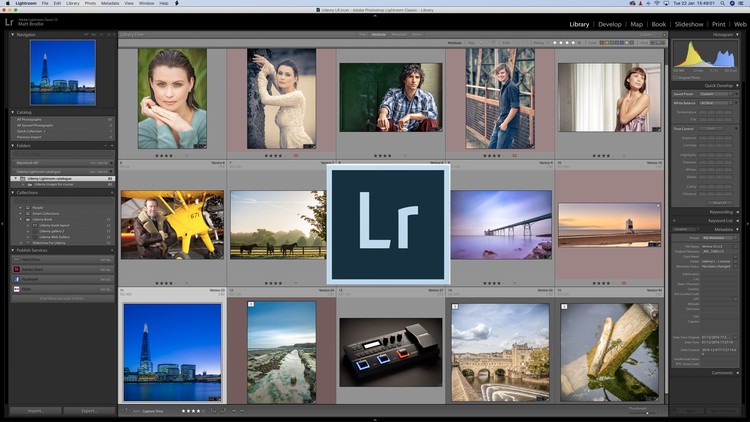Select the yellow biplane pilot thumbnail
This screenshot has width=750, height=422.
(172, 225)
